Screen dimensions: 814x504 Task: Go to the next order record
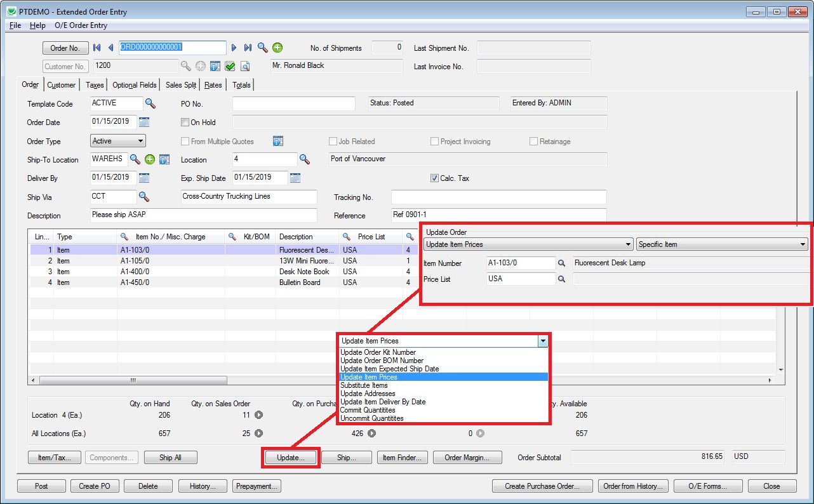pyautogui.click(x=234, y=48)
